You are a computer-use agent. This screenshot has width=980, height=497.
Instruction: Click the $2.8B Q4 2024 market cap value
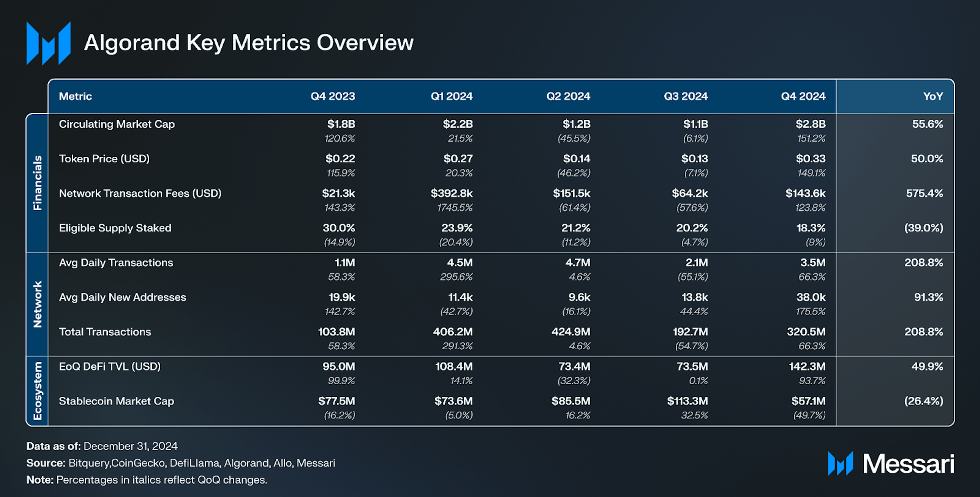810,124
